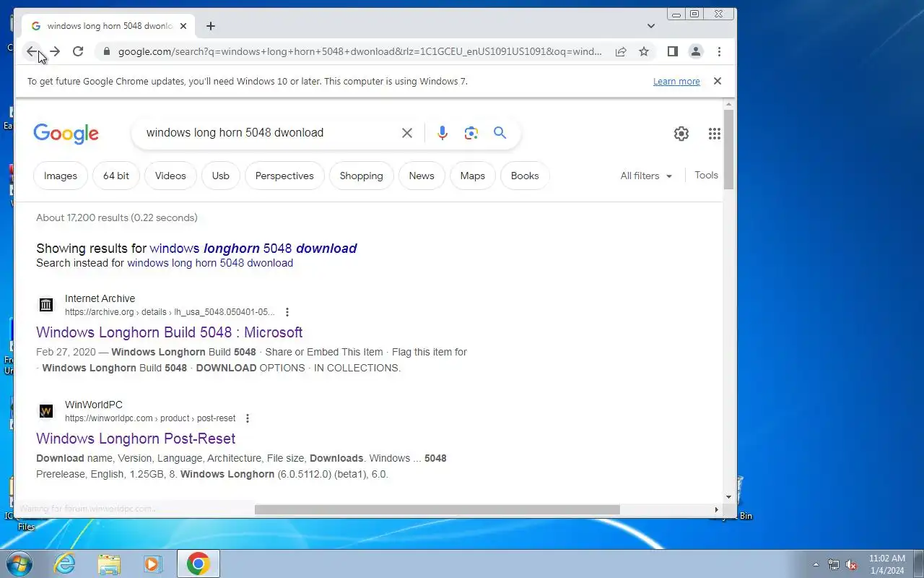
Task: Open the Chrome side panel
Action: tap(672, 51)
